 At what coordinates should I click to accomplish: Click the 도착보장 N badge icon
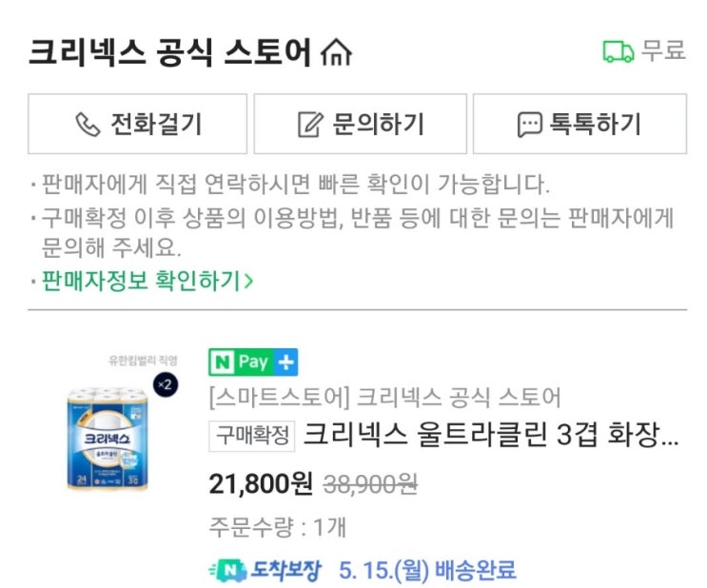[226, 571]
